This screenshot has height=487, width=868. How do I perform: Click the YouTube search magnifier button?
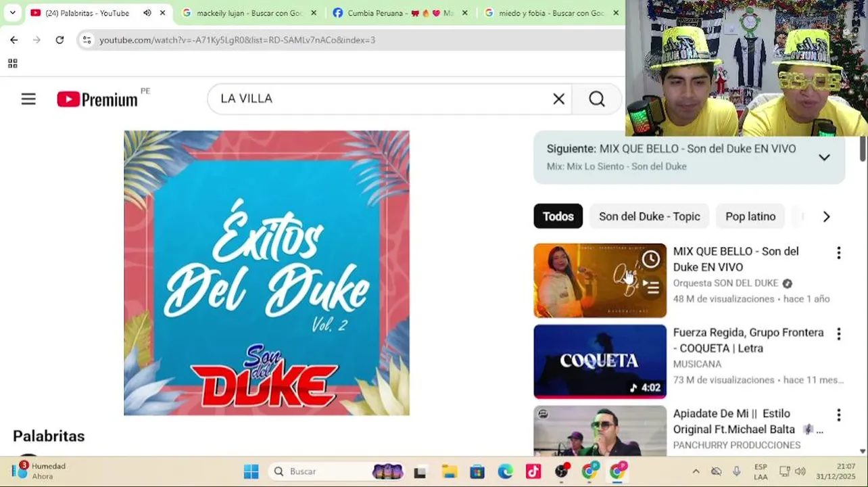click(596, 99)
